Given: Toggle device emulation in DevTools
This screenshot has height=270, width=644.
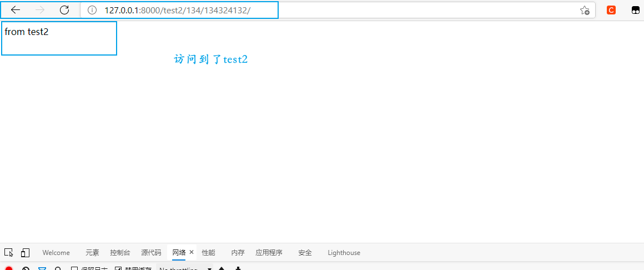Looking at the screenshot, I should 26,252.
